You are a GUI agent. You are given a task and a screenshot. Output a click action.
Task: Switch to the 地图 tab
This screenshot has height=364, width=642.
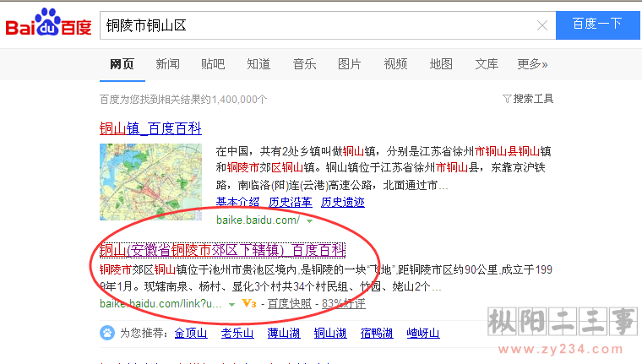(441, 64)
